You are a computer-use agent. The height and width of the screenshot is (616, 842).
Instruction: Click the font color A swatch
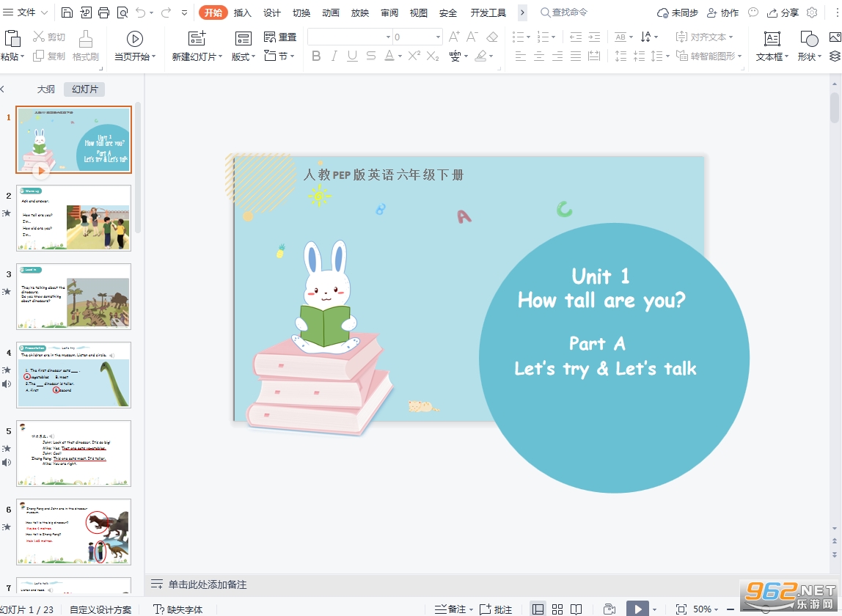point(389,56)
